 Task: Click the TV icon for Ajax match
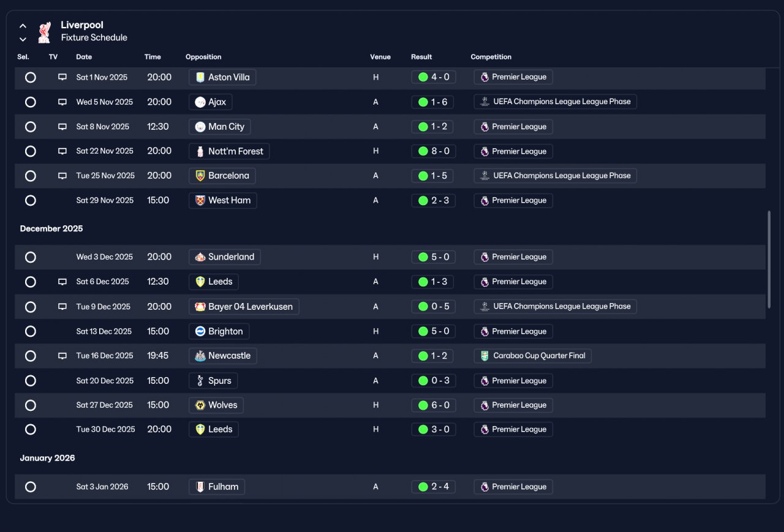(62, 102)
